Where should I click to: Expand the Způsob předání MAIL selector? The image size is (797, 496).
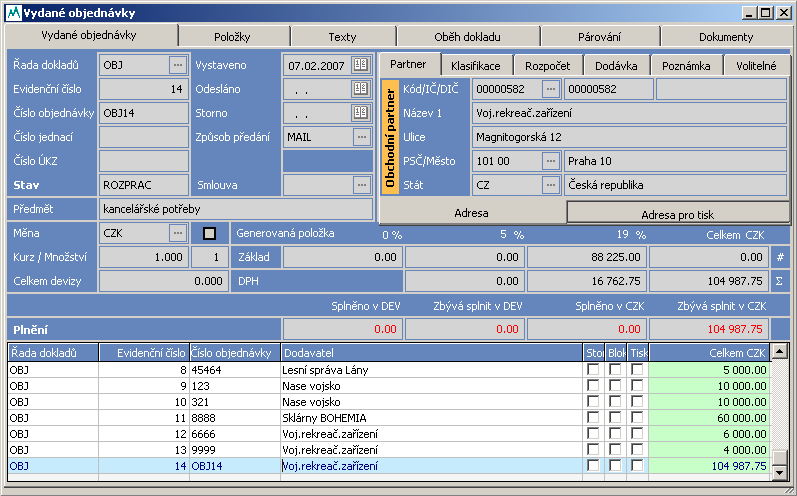(361, 137)
